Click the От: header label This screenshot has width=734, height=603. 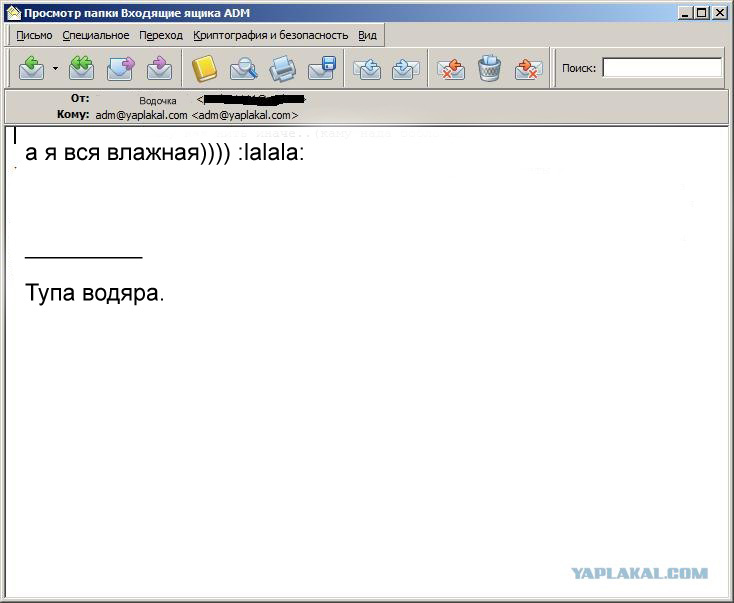point(80,98)
